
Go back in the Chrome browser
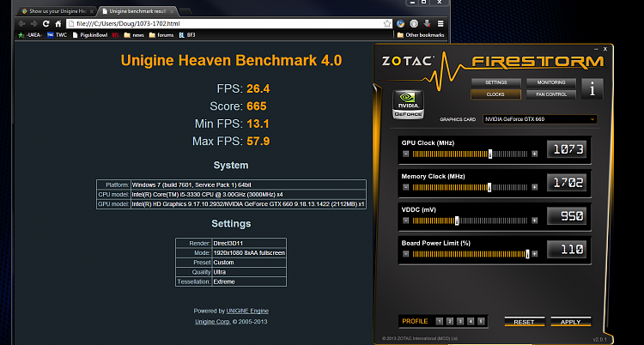21,24
